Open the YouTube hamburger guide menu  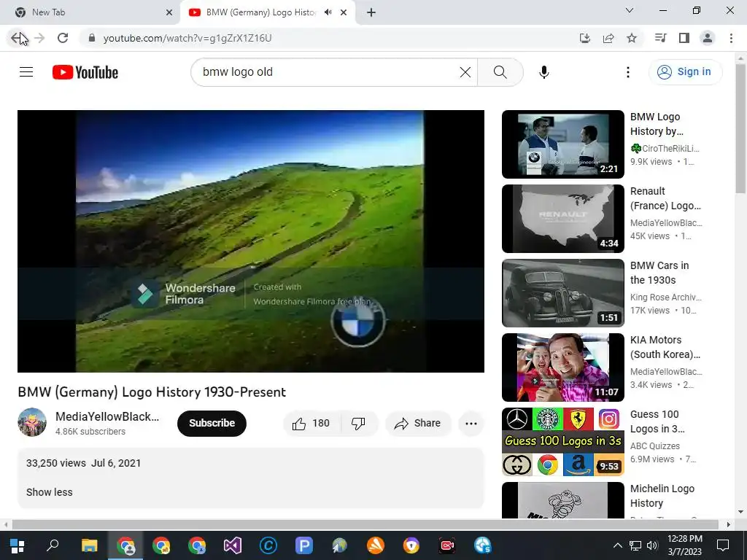(x=26, y=72)
